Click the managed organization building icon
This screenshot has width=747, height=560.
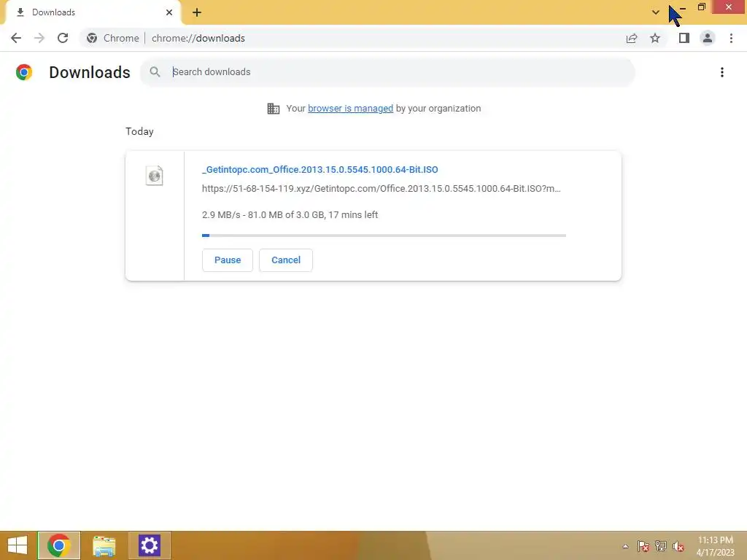coord(274,109)
